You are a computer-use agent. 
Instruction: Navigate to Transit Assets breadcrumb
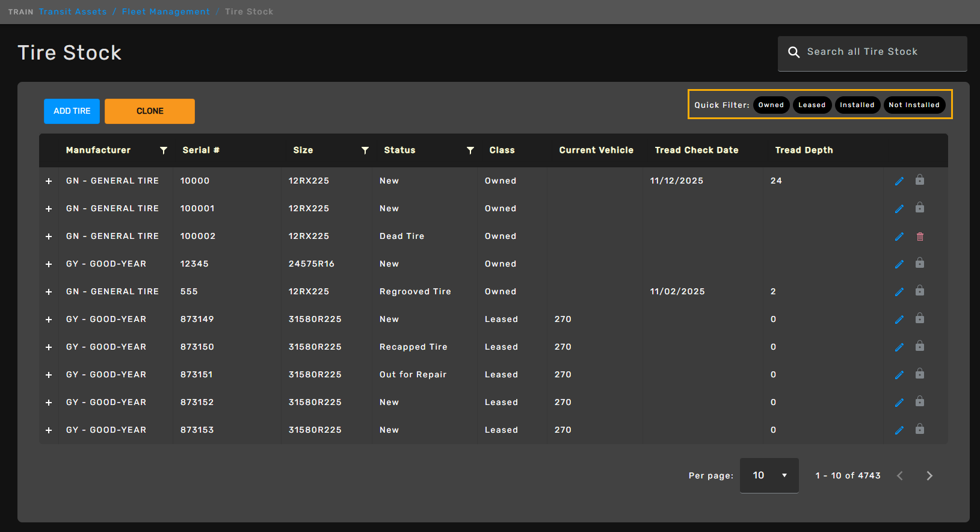73,12
